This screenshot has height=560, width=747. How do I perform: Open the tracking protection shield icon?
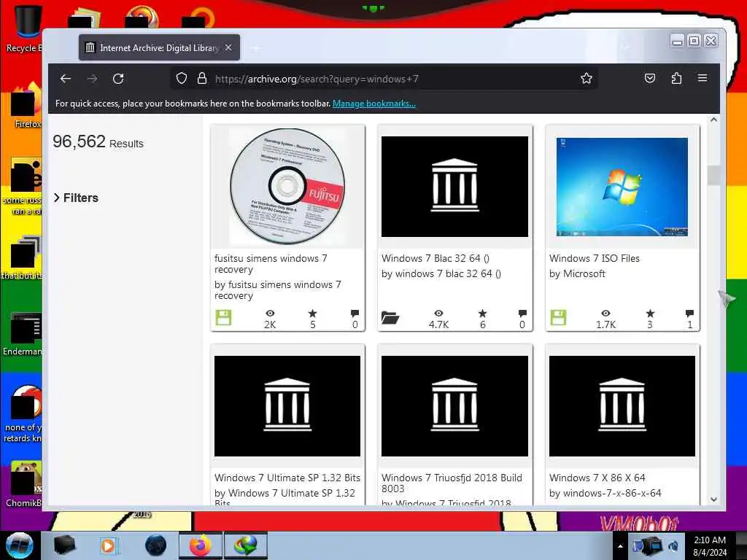(x=182, y=79)
